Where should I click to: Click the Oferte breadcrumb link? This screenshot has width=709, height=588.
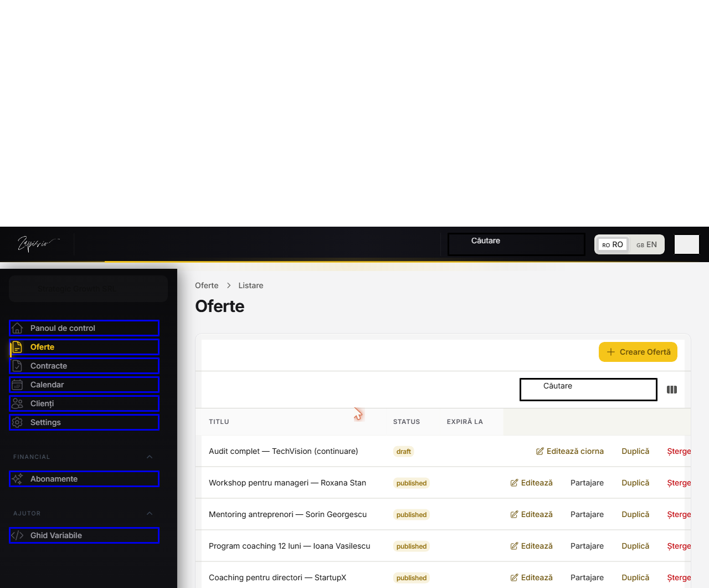[207, 285]
